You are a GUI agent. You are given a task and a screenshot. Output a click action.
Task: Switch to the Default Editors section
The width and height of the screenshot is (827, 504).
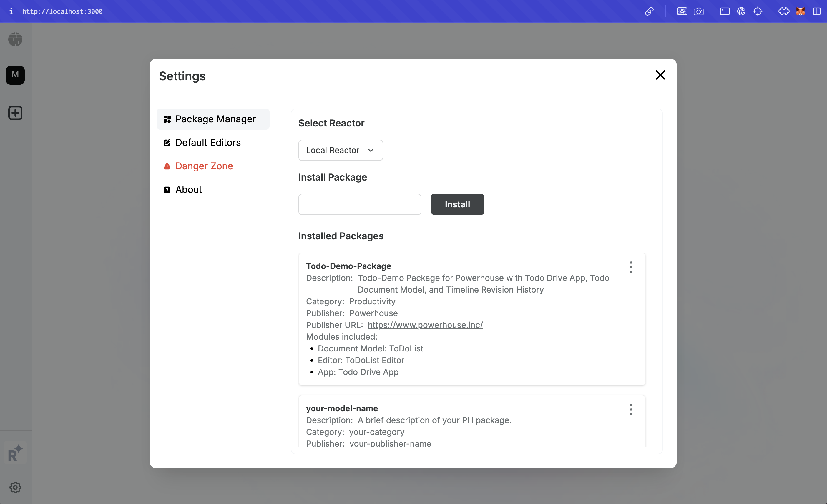pyautogui.click(x=208, y=142)
